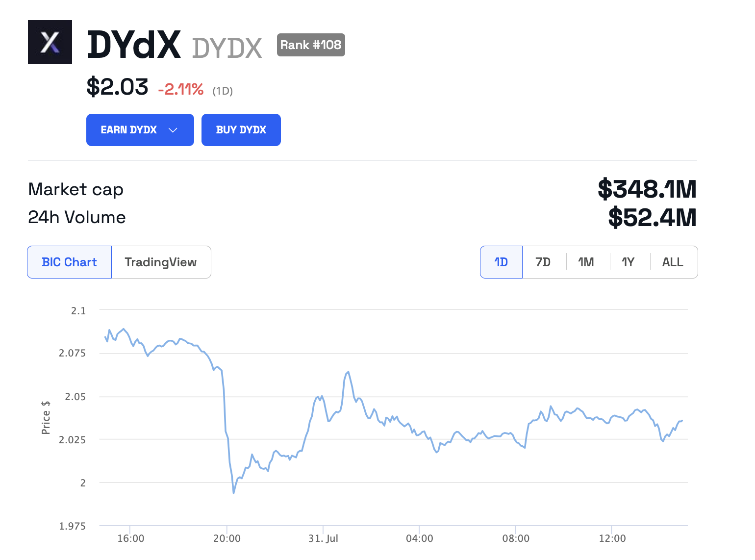Click the EARN DYDX button label
This screenshot has height=560, width=755.
click(x=128, y=129)
